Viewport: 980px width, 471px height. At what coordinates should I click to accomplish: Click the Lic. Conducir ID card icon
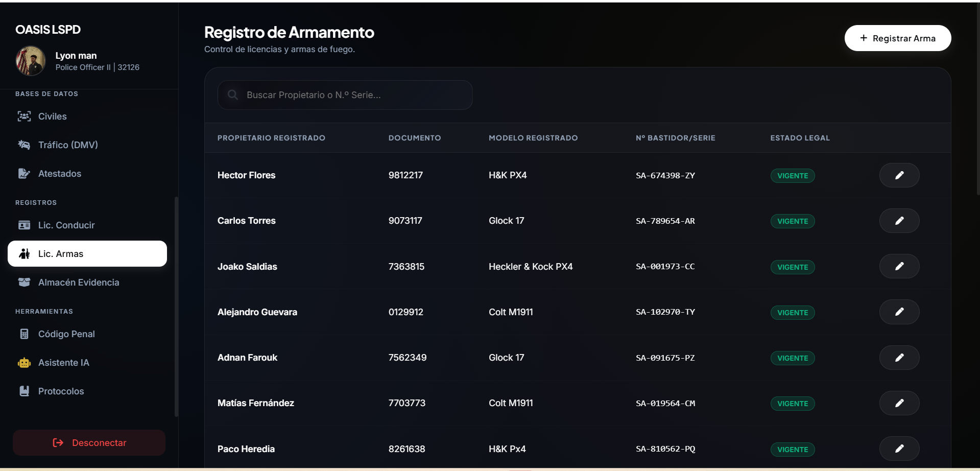(x=24, y=225)
